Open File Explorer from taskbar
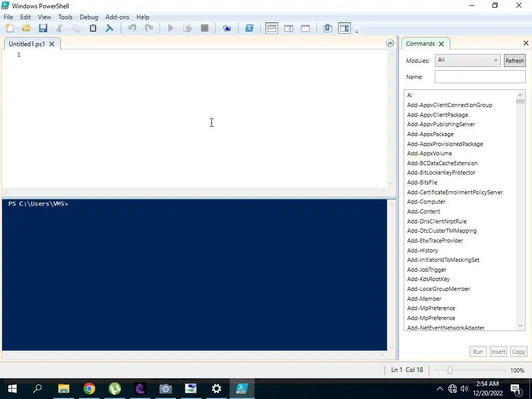Image resolution: width=532 pixels, height=399 pixels. pos(63,389)
